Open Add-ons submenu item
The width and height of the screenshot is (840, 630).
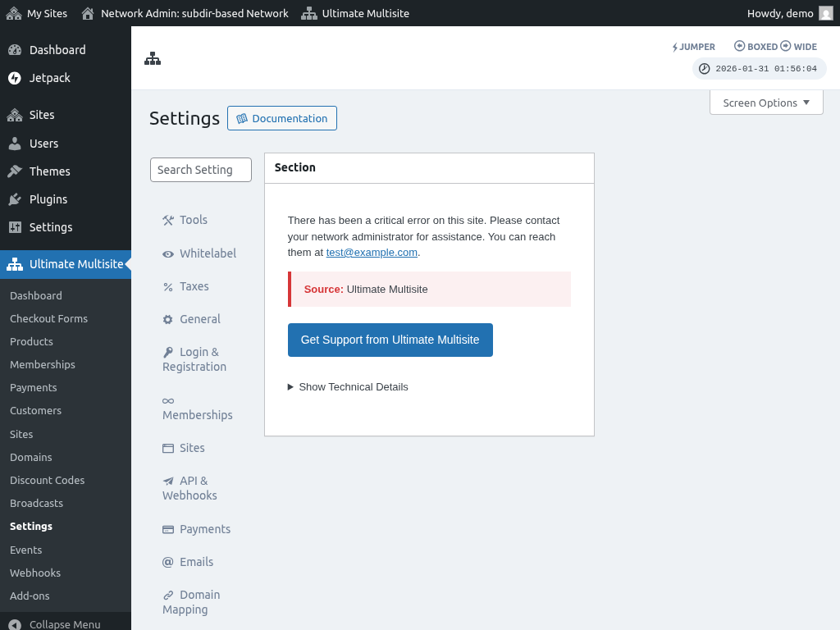(30, 596)
